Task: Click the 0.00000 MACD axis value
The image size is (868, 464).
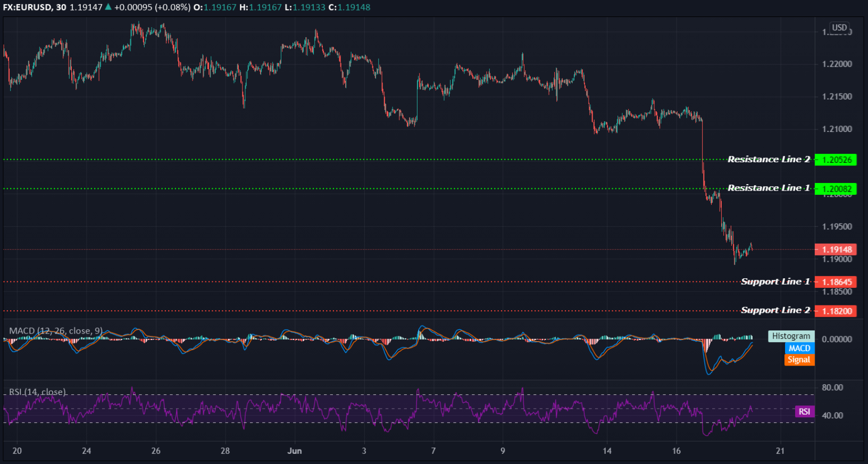Action: [x=837, y=339]
